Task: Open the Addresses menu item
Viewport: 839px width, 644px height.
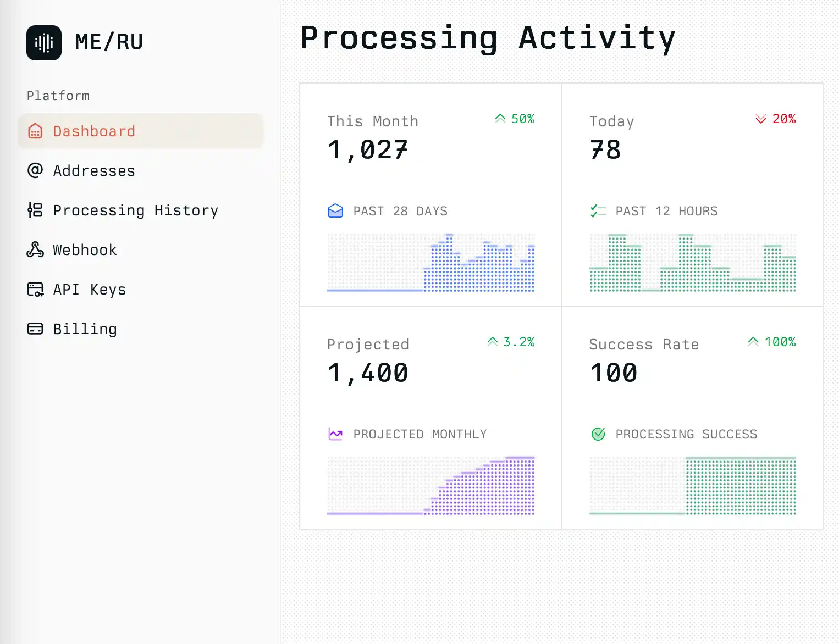Action: pos(94,171)
